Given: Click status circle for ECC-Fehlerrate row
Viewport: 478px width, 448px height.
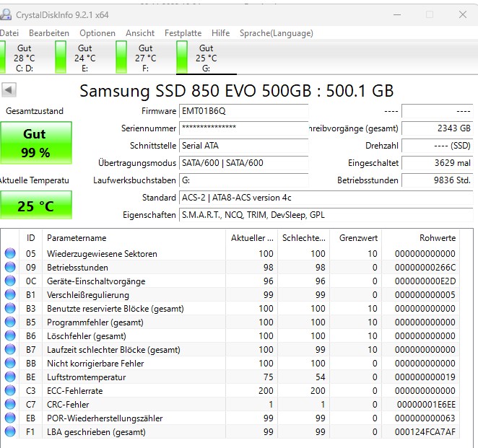Looking at the screenshot, I should 10,390.
